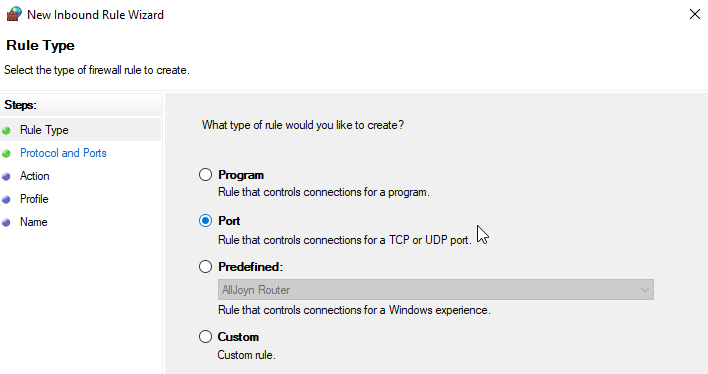This screenshot has height=374, width=708.
Task: Choose the Predefined radio option
Action: [205, 266]
